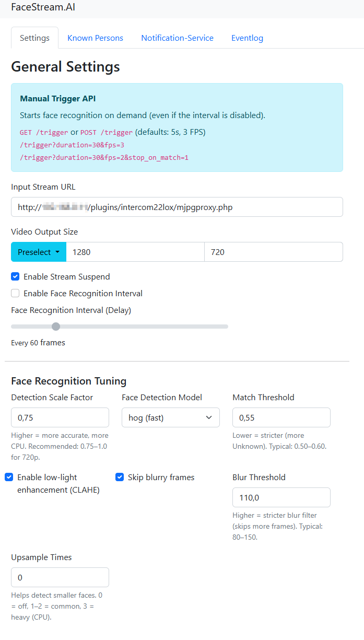Click the Detection Scale Factor field
Screen dimensions: 364x640
60,417
